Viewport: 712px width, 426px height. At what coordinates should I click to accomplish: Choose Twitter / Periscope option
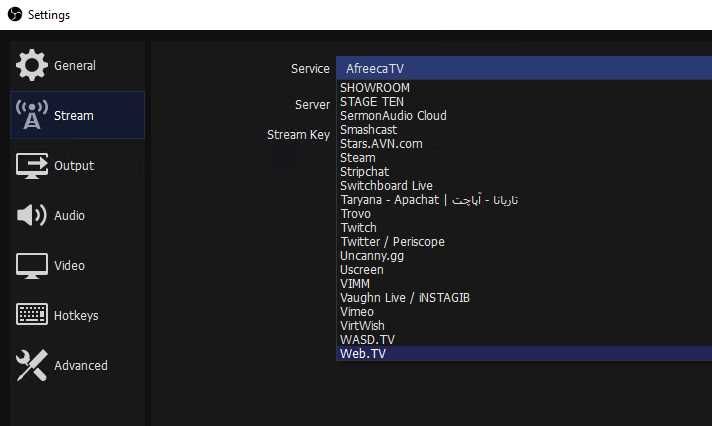pyautogui.click(x=392, y=242)
